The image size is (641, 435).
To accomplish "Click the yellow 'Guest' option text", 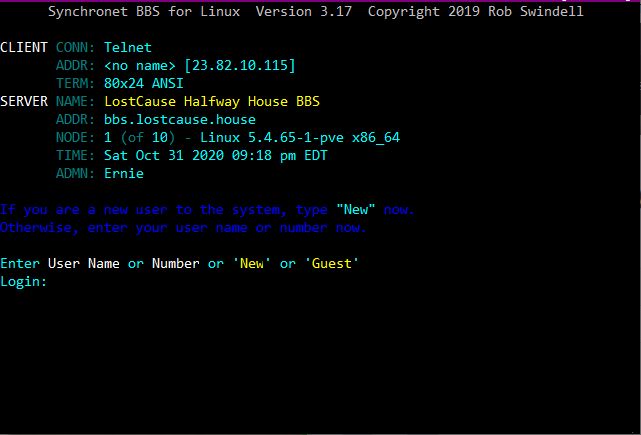I will tap(332, 263).
